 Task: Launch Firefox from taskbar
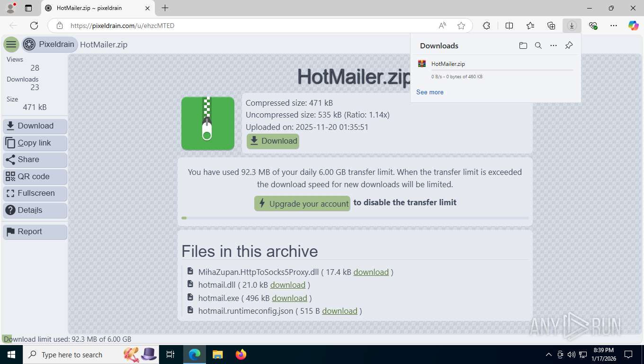pos(241,355)
